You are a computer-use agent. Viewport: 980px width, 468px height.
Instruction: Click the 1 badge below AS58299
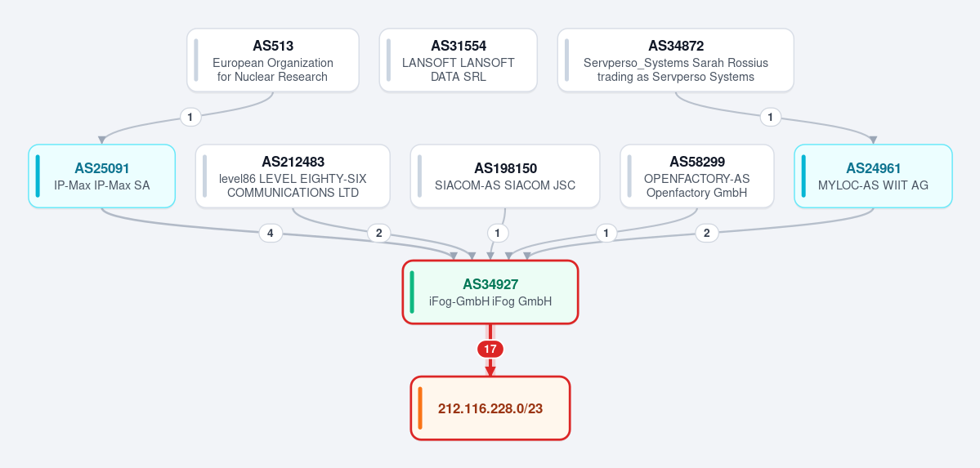606,234
